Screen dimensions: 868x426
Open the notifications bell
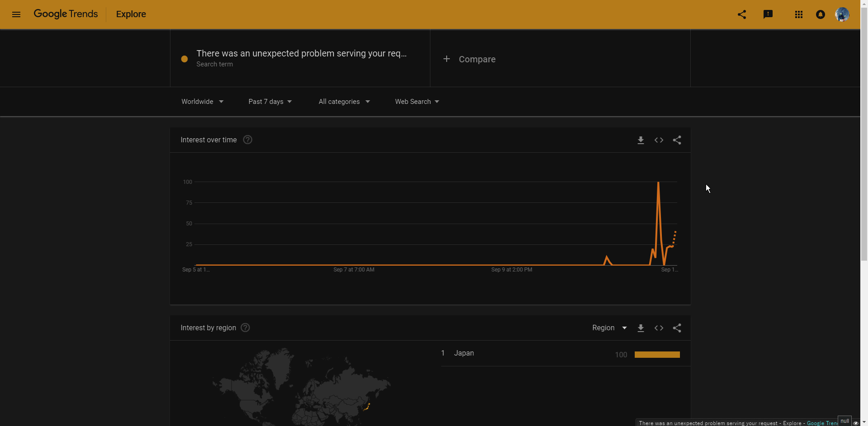[820, 14]
